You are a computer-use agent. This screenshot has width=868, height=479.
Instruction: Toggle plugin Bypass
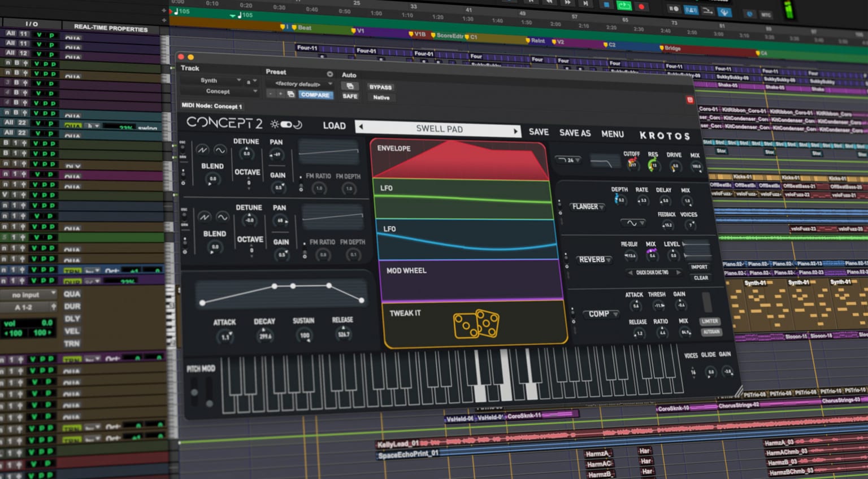click(x=380, y=87)
